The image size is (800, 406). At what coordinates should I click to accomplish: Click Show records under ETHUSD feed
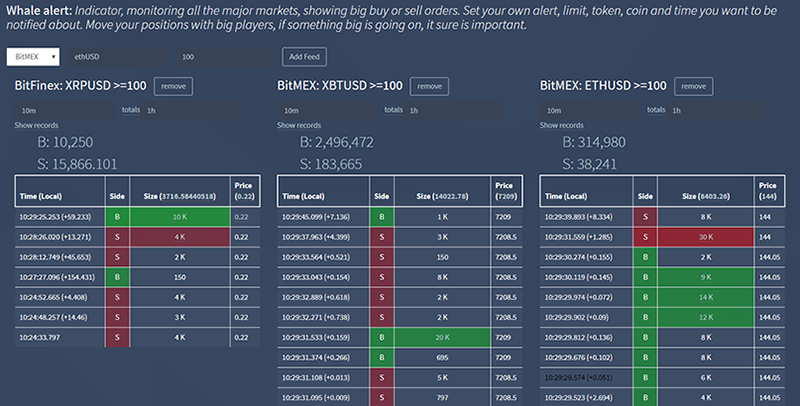coord(562,125)
